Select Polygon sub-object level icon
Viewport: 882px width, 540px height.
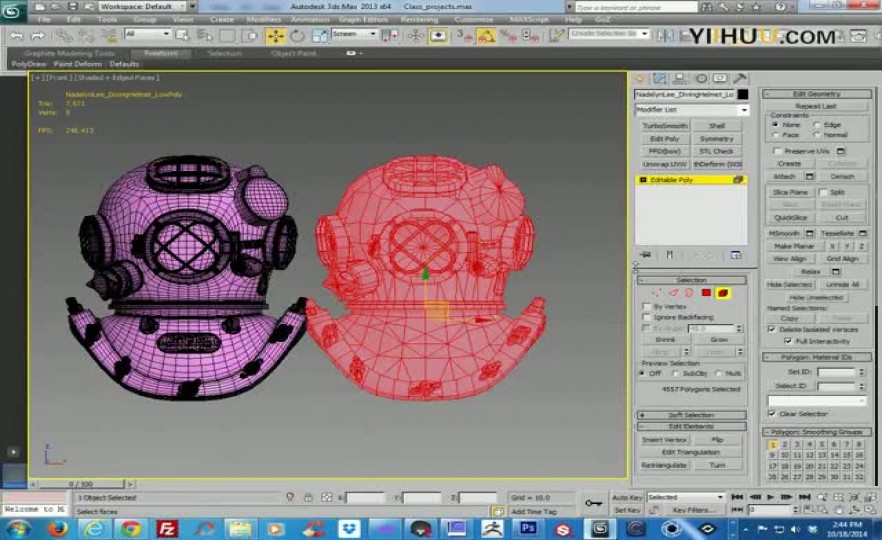[706, 292]
